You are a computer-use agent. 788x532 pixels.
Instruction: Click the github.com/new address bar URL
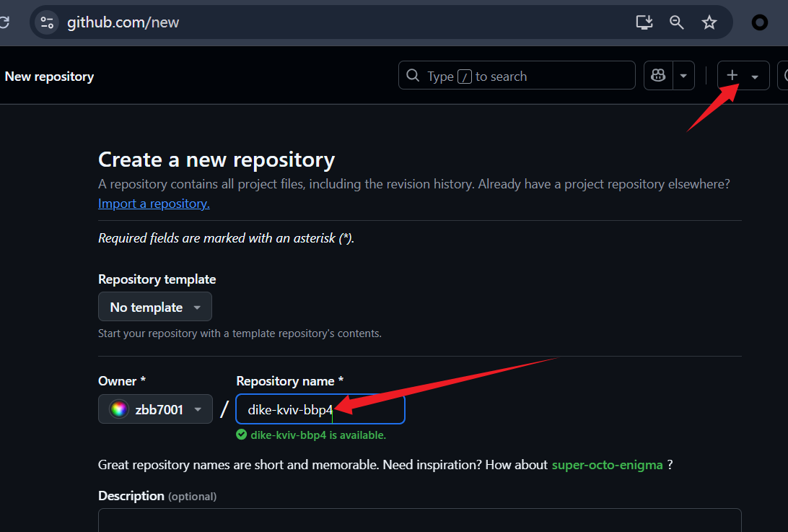point(123,22)
